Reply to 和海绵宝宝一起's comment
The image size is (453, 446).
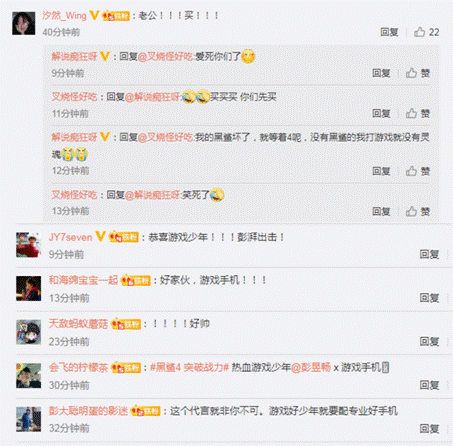point(429,298)
